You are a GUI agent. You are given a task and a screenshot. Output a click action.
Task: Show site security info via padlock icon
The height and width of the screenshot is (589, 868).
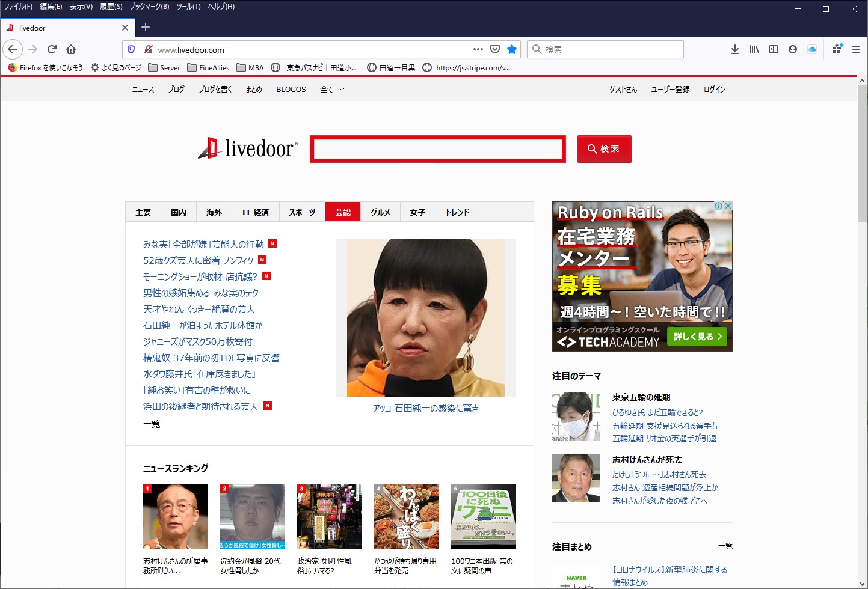coord(149,50)
